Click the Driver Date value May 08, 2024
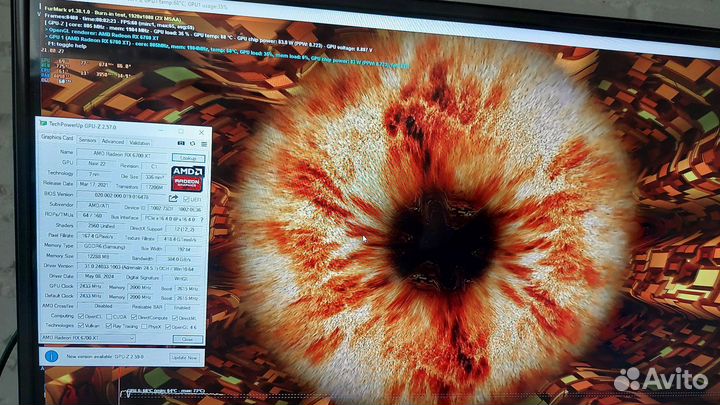The height and width of the screenshot is (405, 720). pos(97,276)
